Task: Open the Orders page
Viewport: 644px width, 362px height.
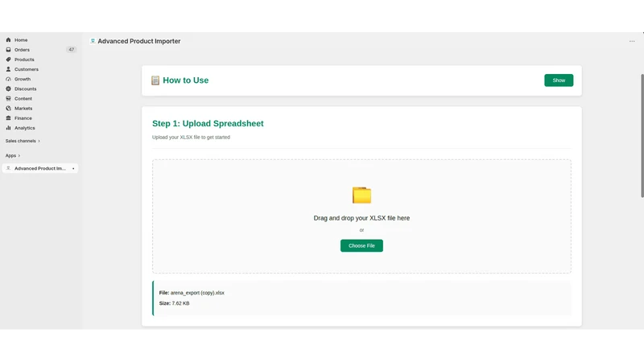Action: (23, 50)
